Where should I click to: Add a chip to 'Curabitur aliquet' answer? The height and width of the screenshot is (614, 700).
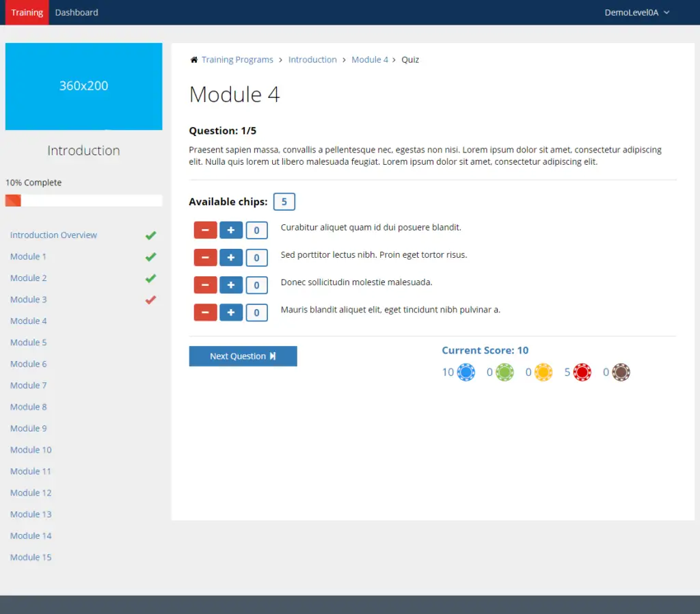231,230
